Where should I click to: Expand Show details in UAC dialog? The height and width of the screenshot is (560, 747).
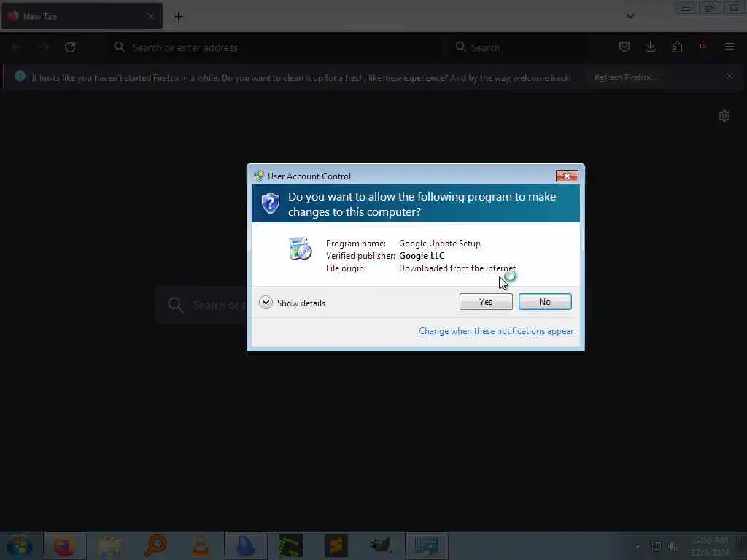[x=292, y=303]
